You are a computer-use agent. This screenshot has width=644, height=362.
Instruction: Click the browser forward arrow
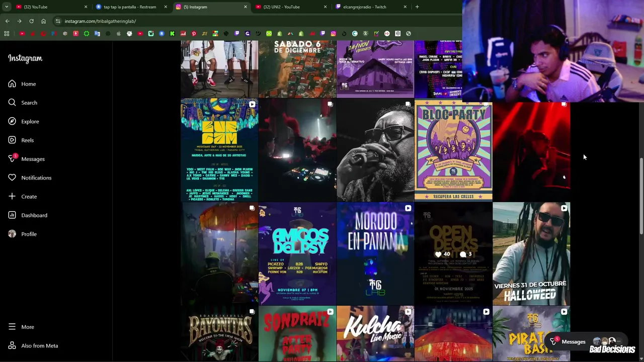tap(19, 21)
